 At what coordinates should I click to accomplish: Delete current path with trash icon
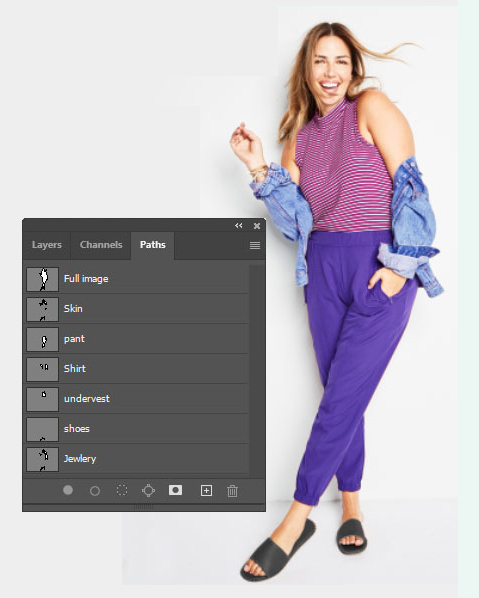click(233, 491)
